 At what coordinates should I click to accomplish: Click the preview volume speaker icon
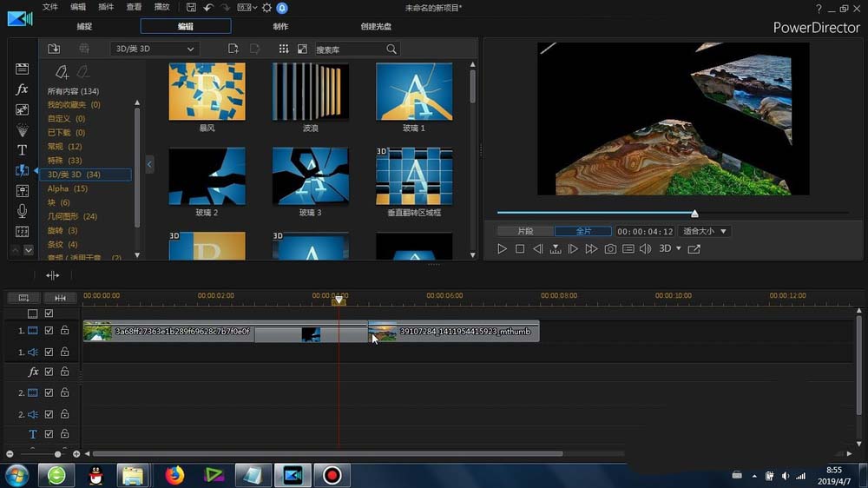pos(645,249)
